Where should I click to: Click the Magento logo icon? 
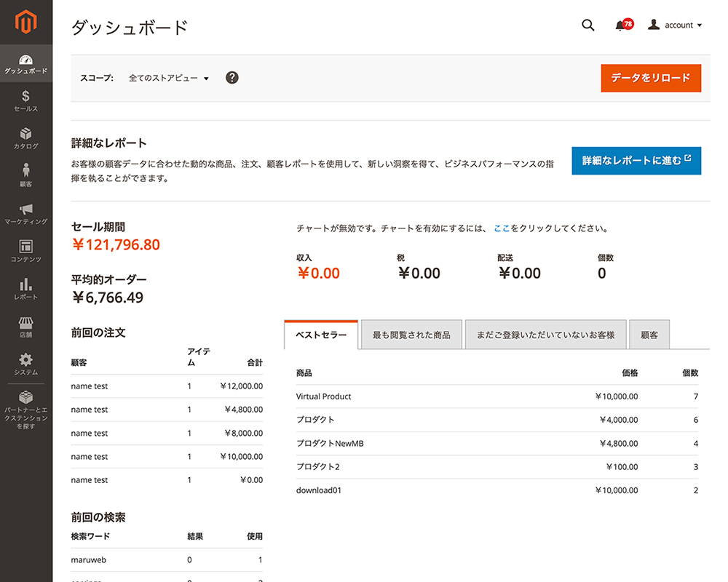pyautogui.click(x=26, y=22)
